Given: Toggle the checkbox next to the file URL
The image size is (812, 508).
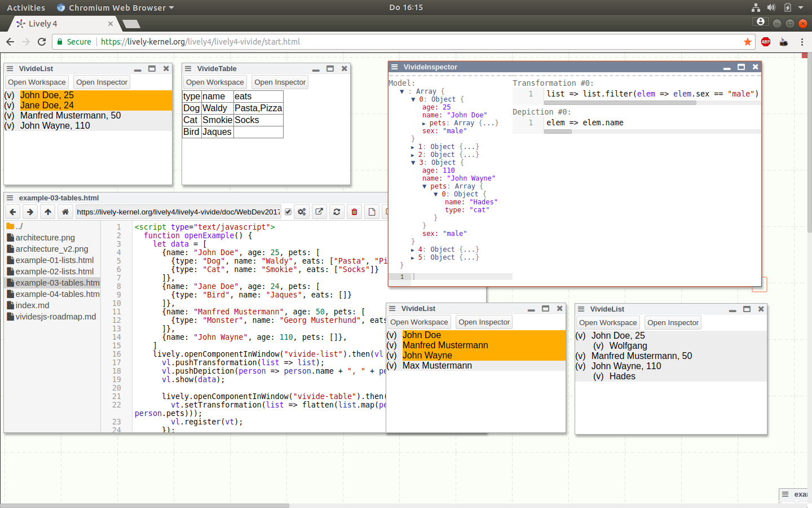Looking at the screenshot, I should (x=288, y=212).
